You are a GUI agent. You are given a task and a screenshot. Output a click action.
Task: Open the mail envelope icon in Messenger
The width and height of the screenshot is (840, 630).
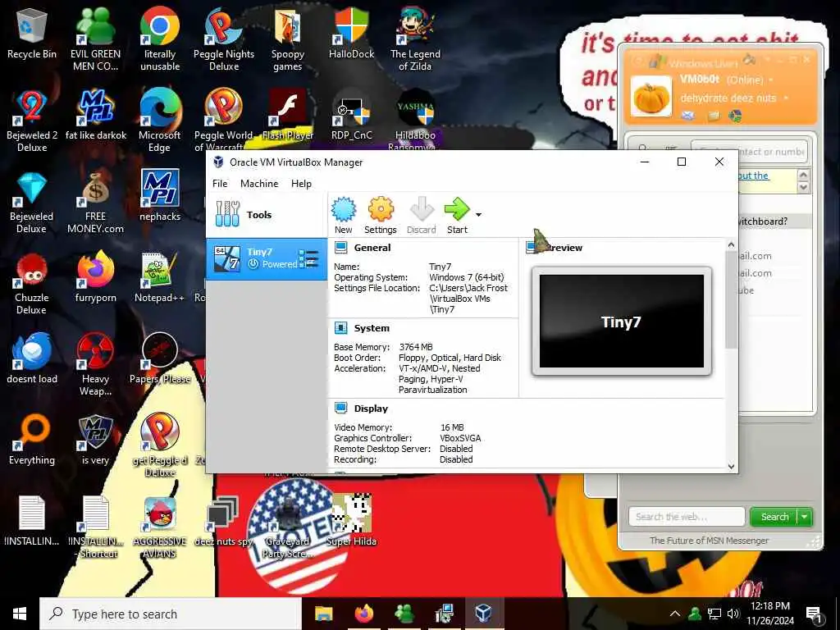click(x=688, y=115)
